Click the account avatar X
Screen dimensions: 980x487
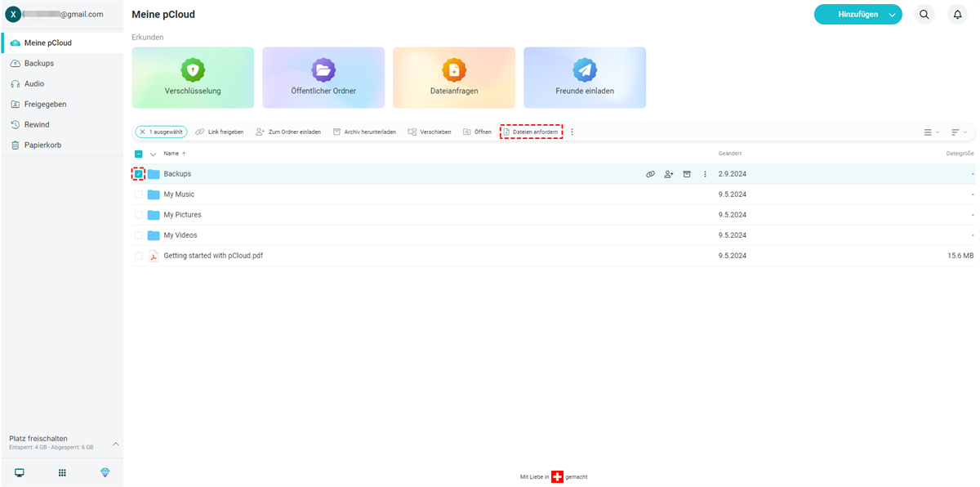[14, 14]
